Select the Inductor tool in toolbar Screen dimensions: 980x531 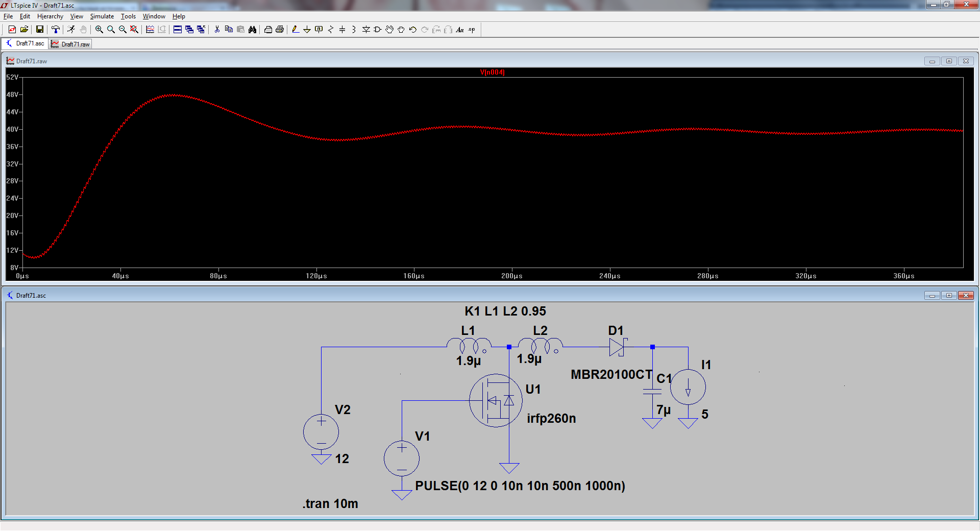[x=354, y=30]
